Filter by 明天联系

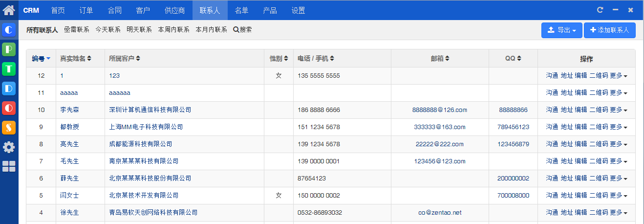pos(139,30)
